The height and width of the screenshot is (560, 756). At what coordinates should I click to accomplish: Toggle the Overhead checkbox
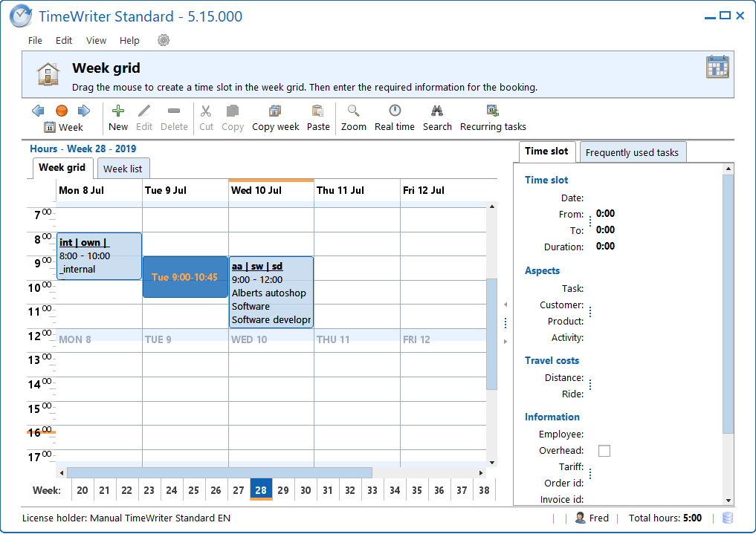pyautogui.click(x=604, y=451)
